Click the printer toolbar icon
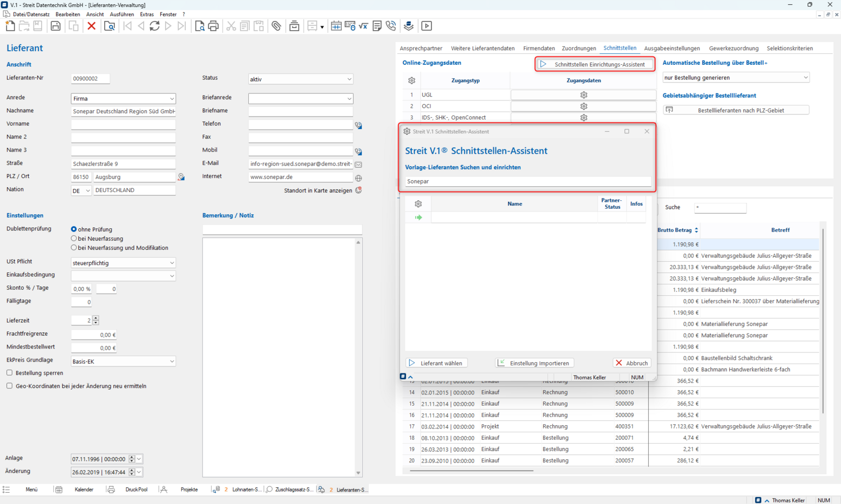The width and height of the screenshot is (841, 504). coord(213,26)
